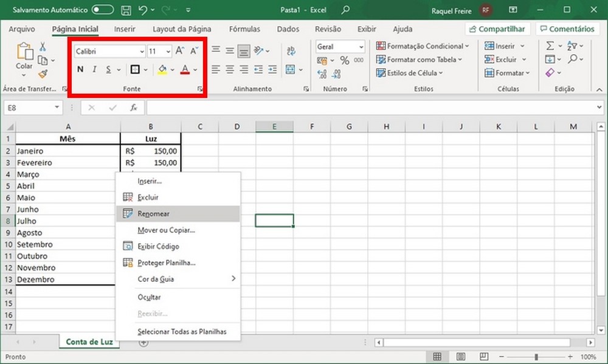Decrease font size with smaller A icon
608x364 pixels.
(194, 51)
